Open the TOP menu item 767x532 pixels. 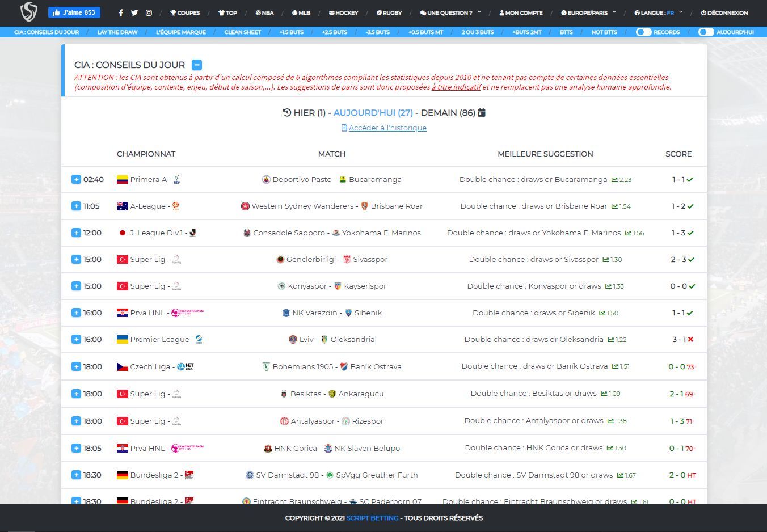228,12
